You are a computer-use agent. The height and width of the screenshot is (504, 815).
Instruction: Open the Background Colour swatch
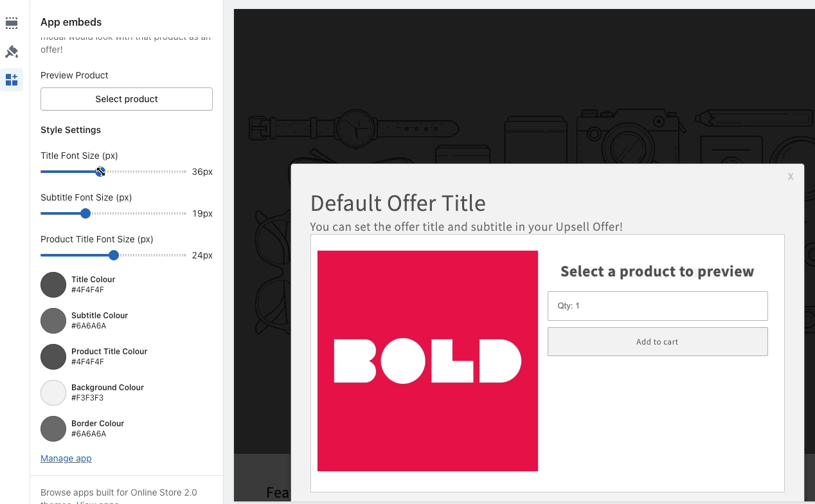(x=53, y=392)
